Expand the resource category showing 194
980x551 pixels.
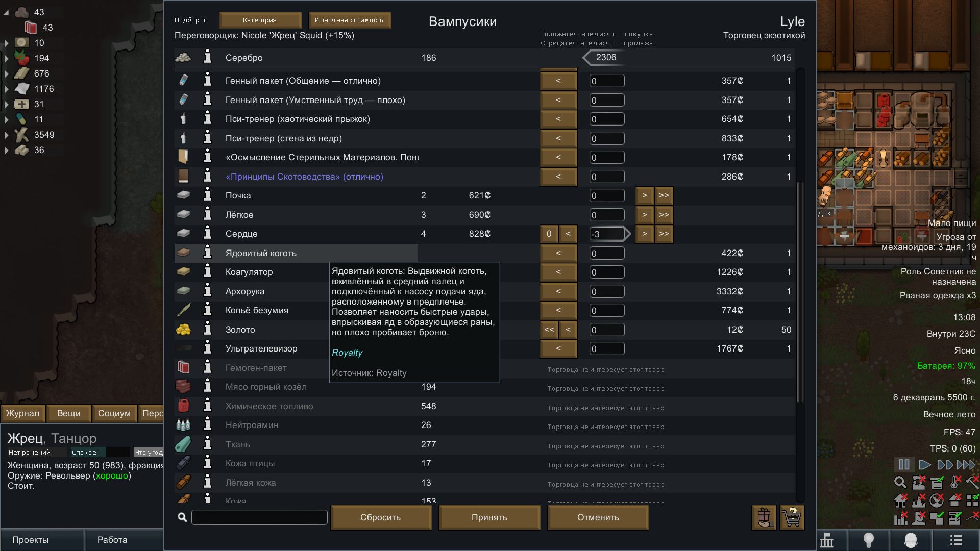(x=6, y=58)
